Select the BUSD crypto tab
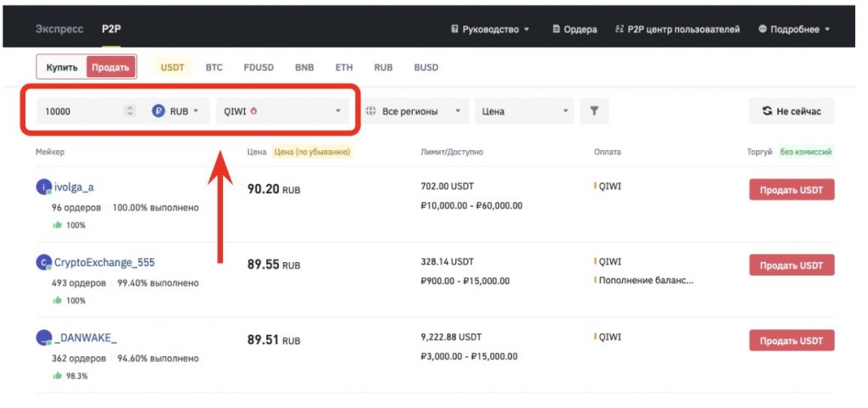The height and width of the screenshot is (408, 868). pos(426,68)
